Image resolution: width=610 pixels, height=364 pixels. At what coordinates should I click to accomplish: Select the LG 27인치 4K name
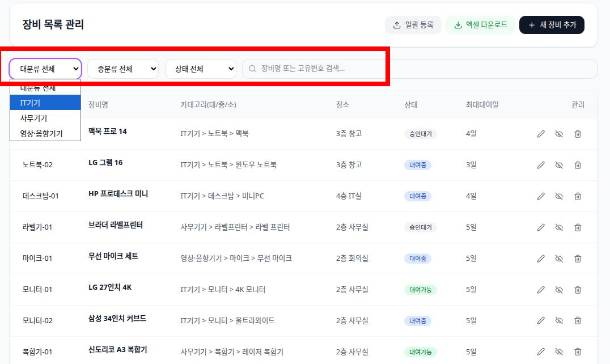pyautogui.click(x=110, y=287)
